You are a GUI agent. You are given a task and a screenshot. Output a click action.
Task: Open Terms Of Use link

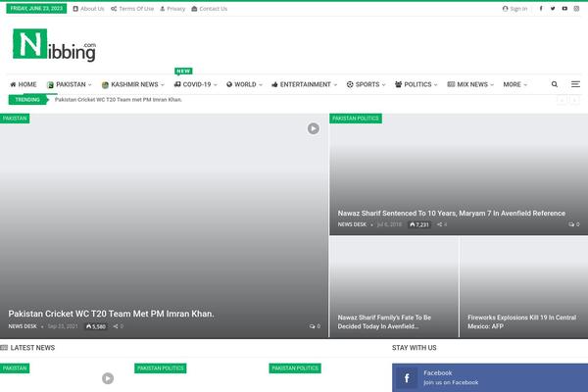pos(132,9)
